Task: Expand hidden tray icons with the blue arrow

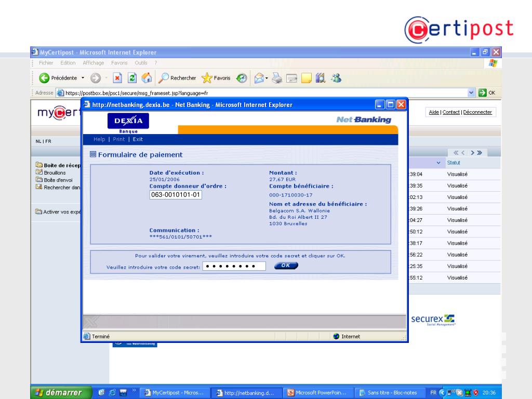Action: coord(442,393)
